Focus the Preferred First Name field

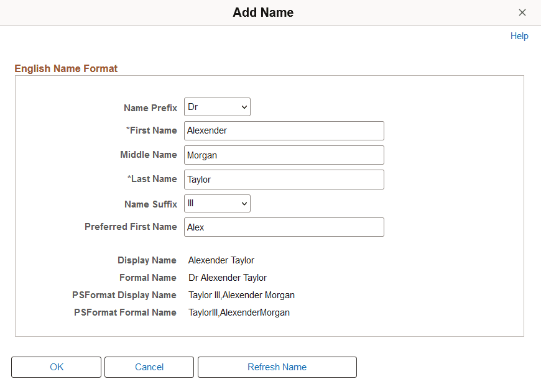tap(284, 227)
